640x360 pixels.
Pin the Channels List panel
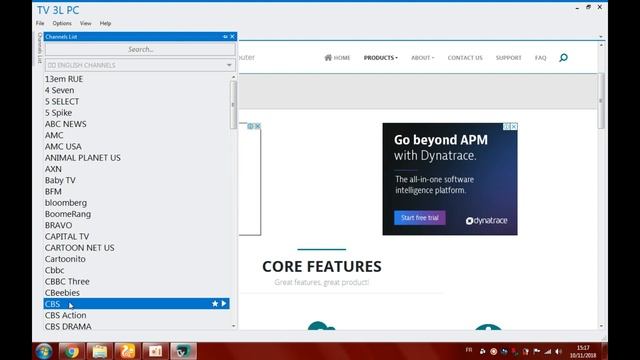pos(225,37)
